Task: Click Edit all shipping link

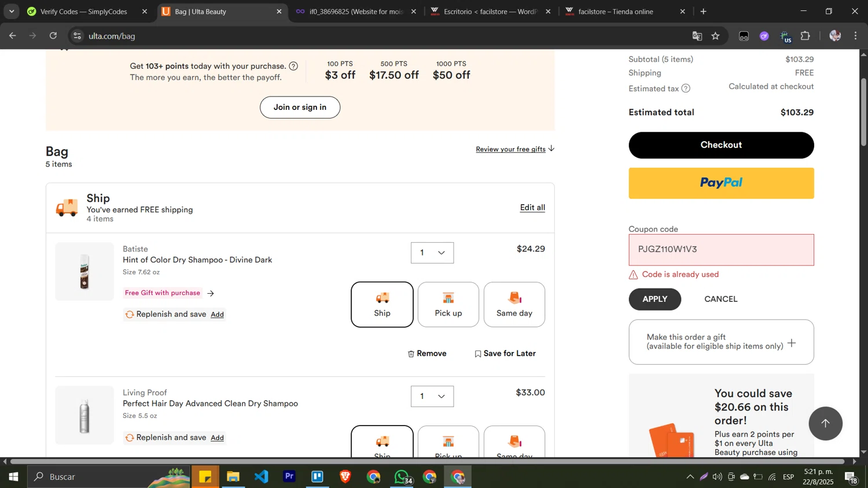Action: tap(532, 208)
